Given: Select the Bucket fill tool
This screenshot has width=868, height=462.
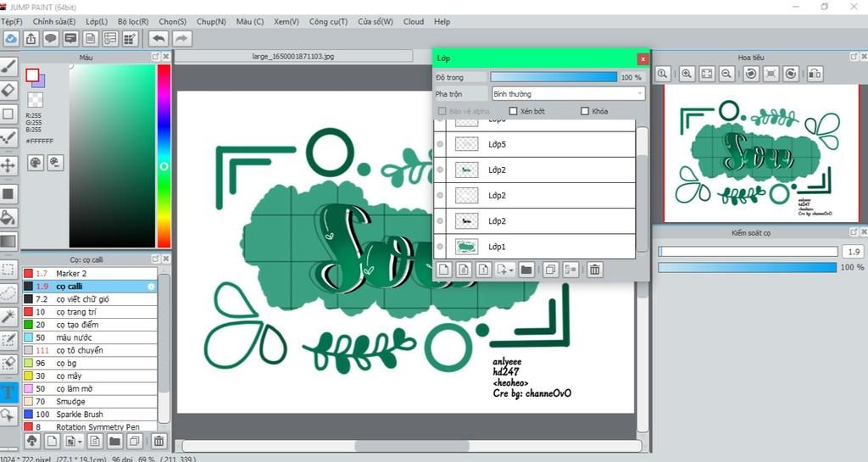Looking at the screenshot, I should (8, 218).
